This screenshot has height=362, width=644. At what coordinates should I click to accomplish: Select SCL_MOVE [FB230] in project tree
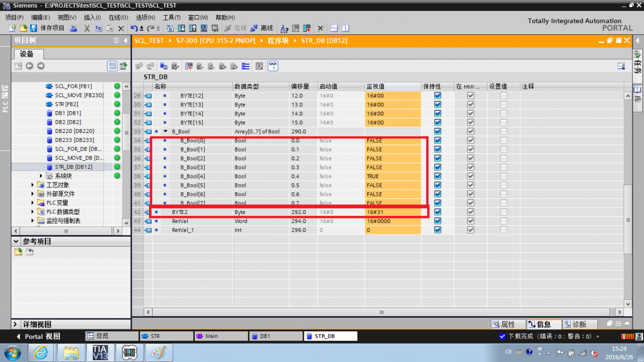point(78,95)
